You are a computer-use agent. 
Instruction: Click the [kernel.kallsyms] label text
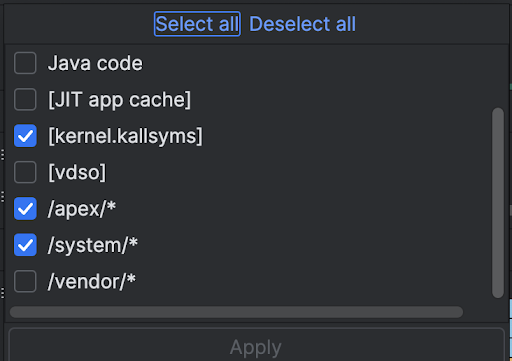[125, 136]
